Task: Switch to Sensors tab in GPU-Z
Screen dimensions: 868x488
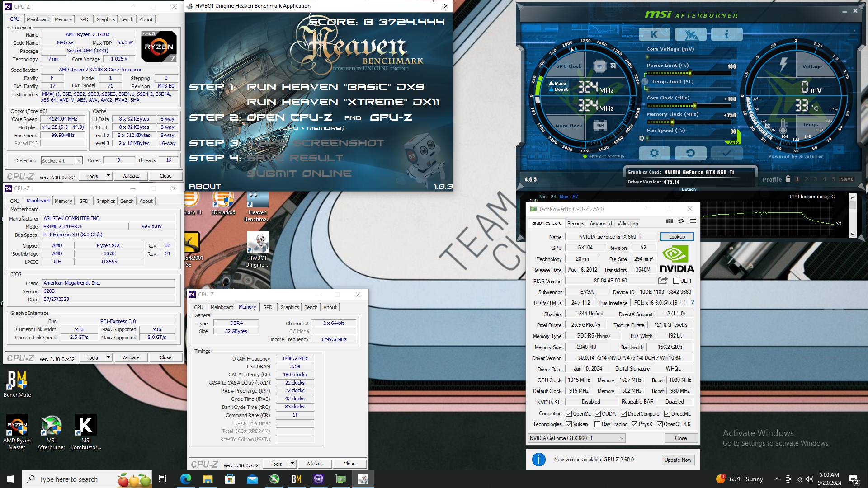Action: pyautogui.click(x=576, y=223)
